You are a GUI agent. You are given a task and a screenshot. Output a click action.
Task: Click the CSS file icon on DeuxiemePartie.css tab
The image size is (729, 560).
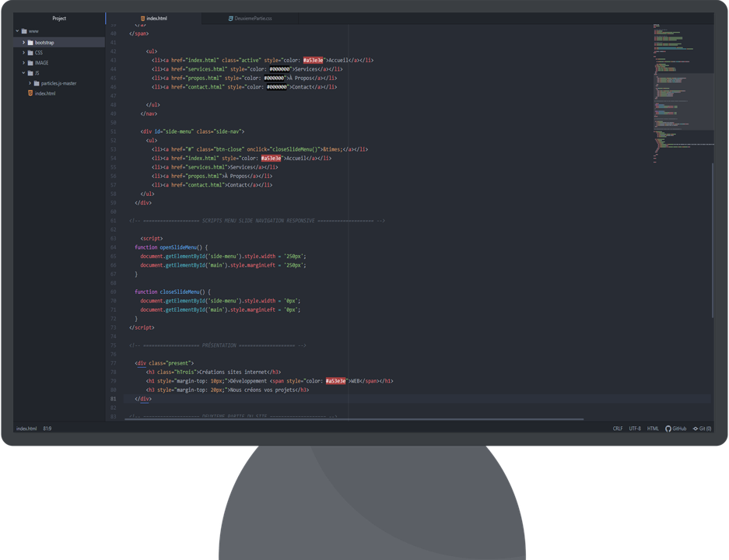tap(230, 18)
